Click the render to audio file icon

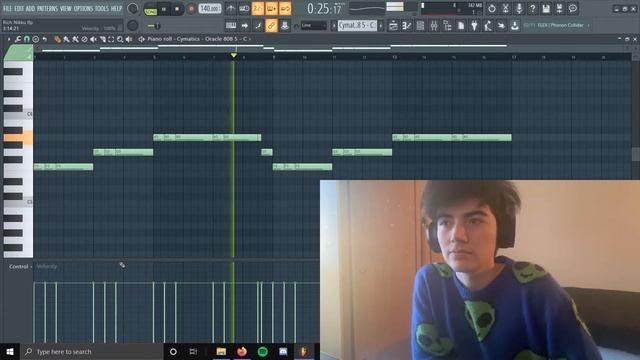(559, 9)
